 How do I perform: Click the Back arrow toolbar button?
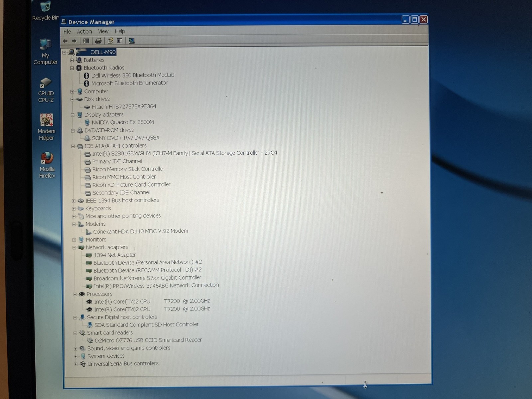coord(66,41)
